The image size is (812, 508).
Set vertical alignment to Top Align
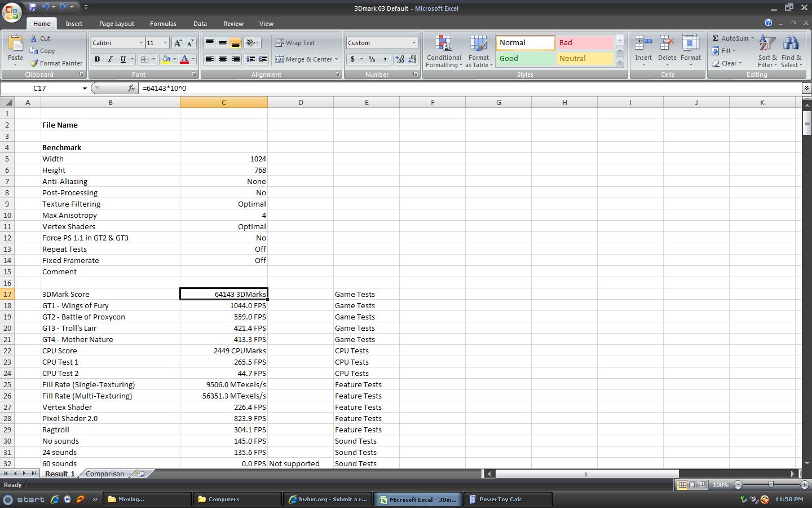[x=209, y=43]
